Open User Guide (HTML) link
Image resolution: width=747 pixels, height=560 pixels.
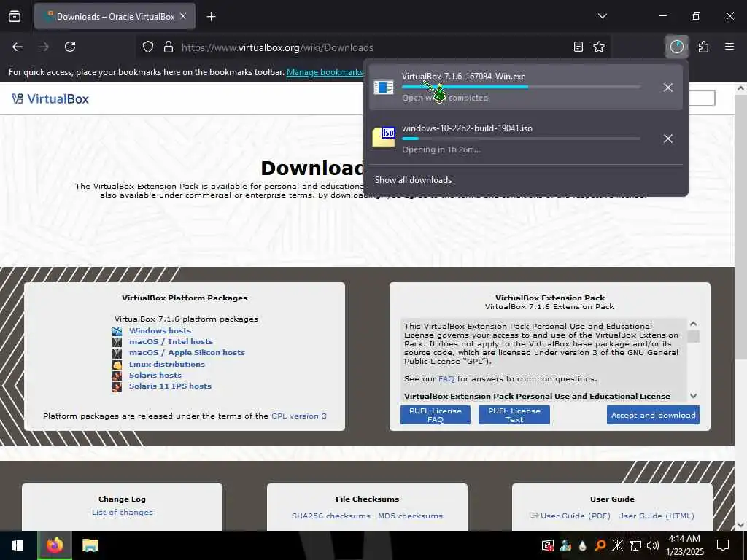[656, 516]
